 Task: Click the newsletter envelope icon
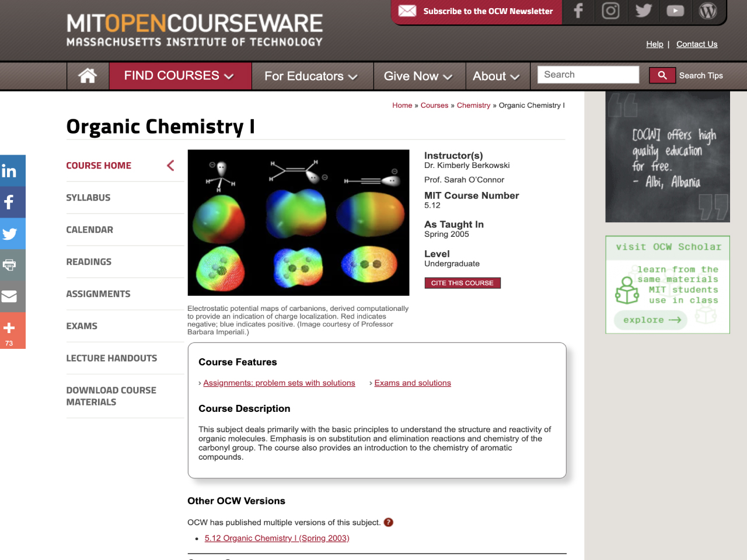tap(407, 11)
